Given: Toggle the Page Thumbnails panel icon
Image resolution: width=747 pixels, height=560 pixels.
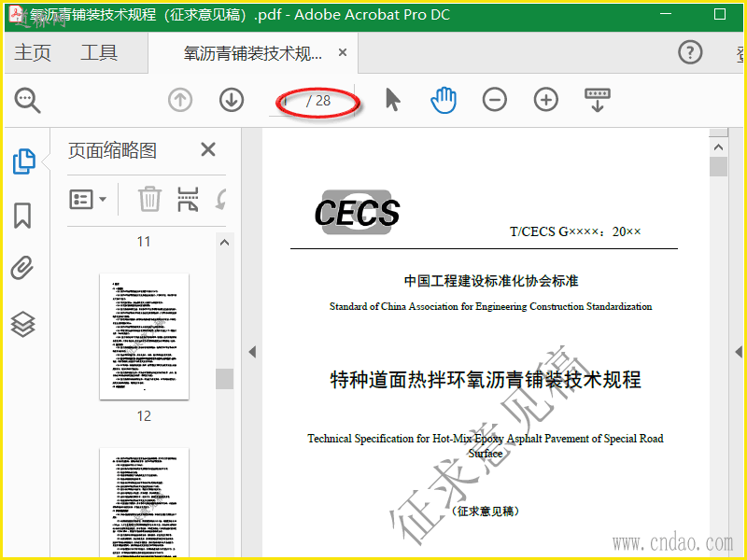Looking at the screenshot, I should pos(23,161).
